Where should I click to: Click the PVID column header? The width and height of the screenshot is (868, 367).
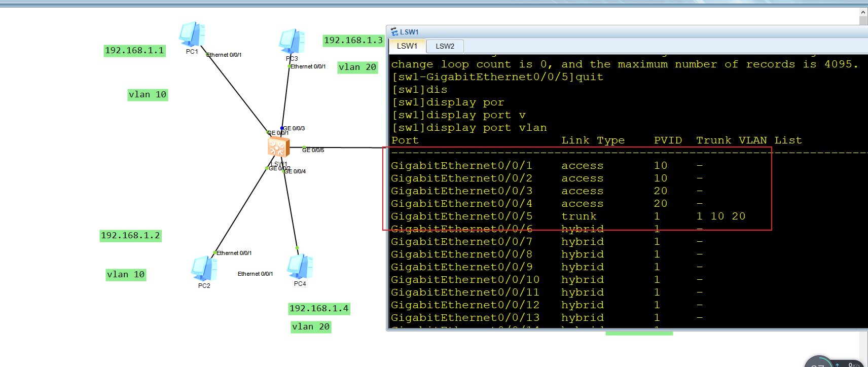668,140
